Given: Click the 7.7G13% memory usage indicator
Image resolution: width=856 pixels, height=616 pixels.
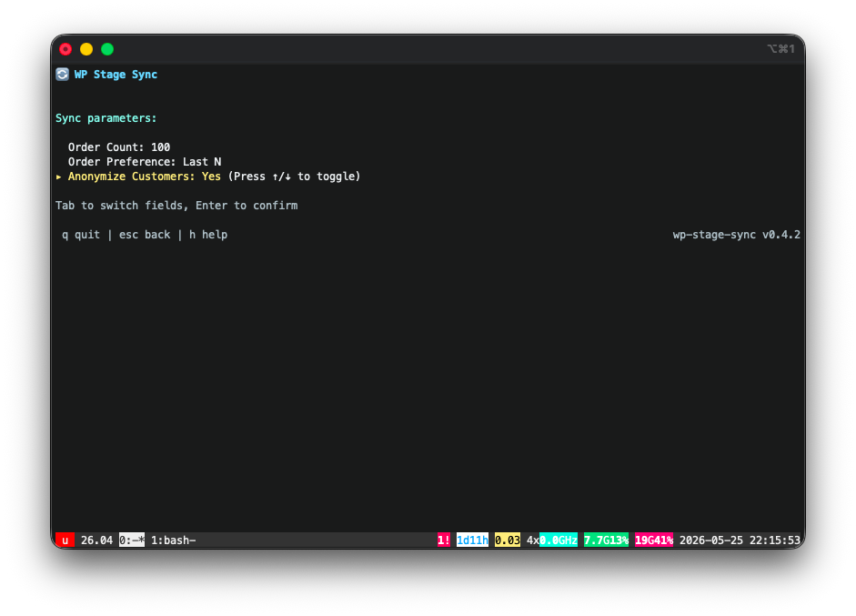Looking at the screenshot, I should (606, 540).
